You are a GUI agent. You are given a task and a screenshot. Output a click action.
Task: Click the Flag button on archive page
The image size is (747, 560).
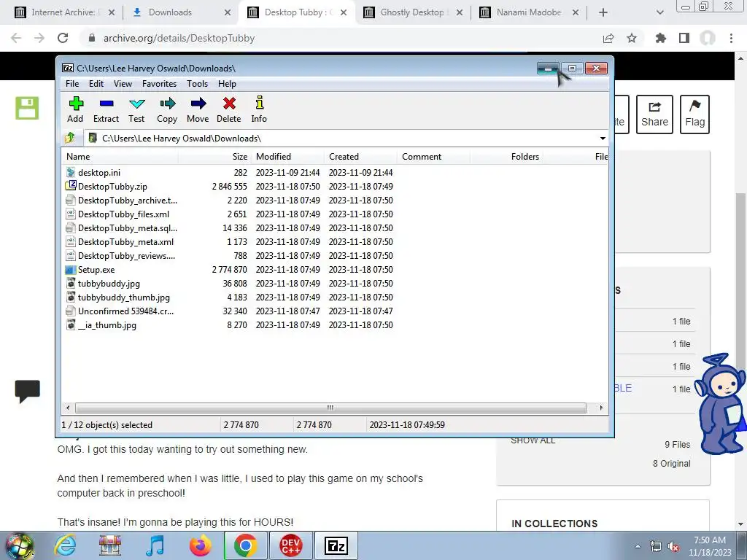(x=694, y=114)
